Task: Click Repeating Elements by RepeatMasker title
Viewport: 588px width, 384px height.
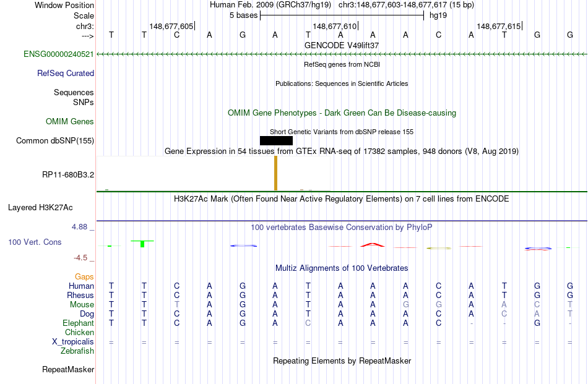Action: [342, 361]
